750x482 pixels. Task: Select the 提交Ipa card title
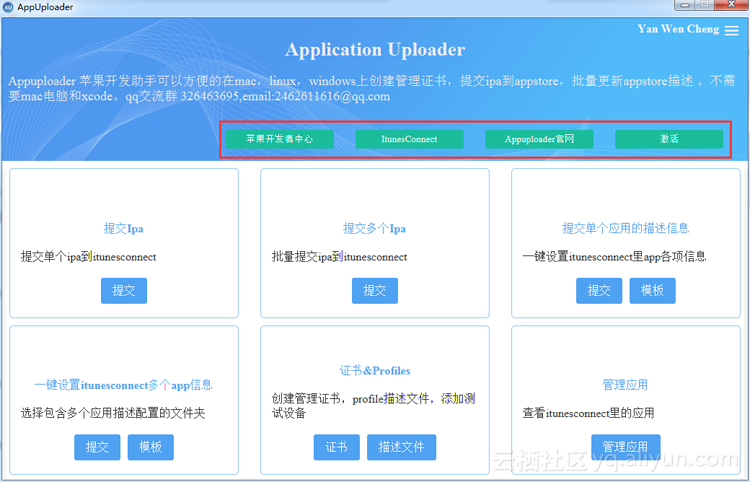coord(123,229)
